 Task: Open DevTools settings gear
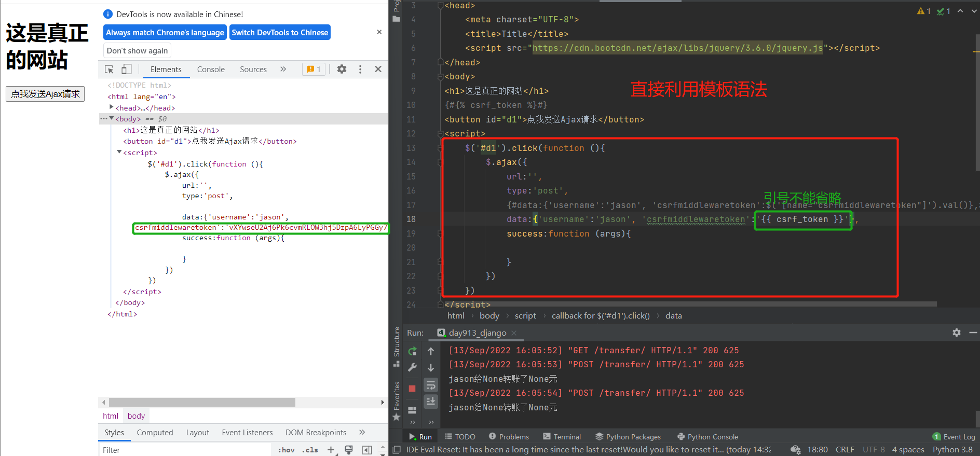coord(342,69)
